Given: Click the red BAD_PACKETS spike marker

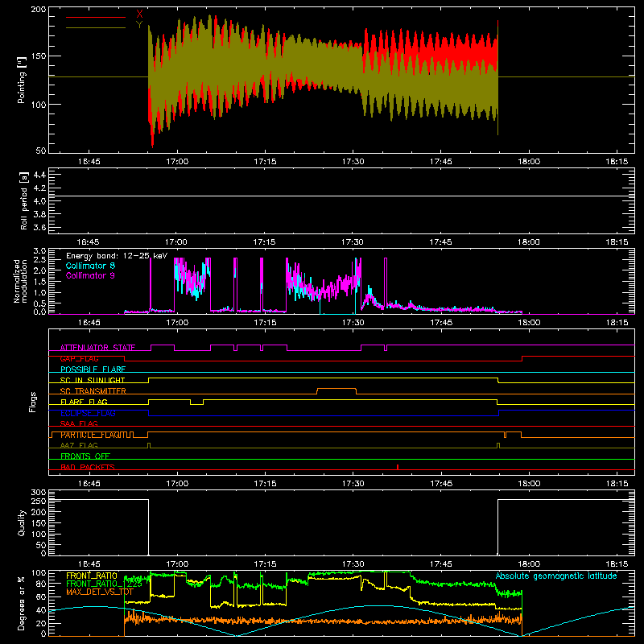Looking at the screenshot, I should pyautogui.click(x=398, y=467).
